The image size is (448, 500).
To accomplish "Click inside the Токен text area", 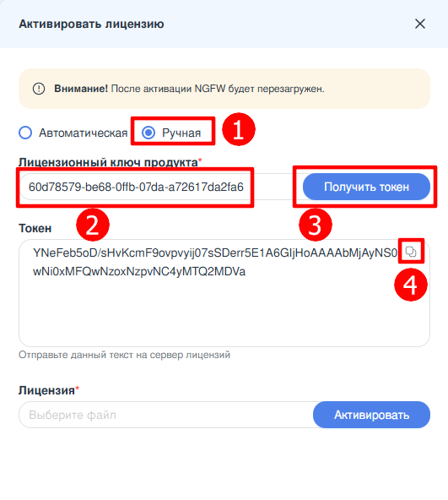I will click(224, 293).
